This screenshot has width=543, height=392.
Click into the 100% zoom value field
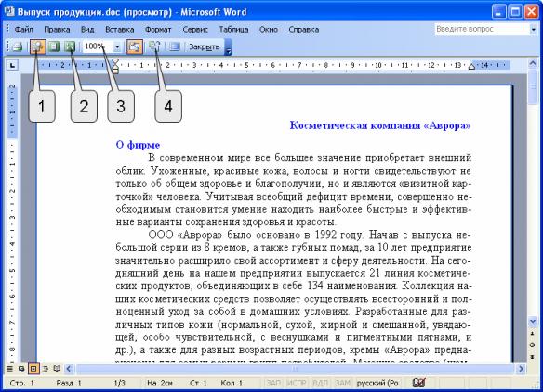[98, 46]
